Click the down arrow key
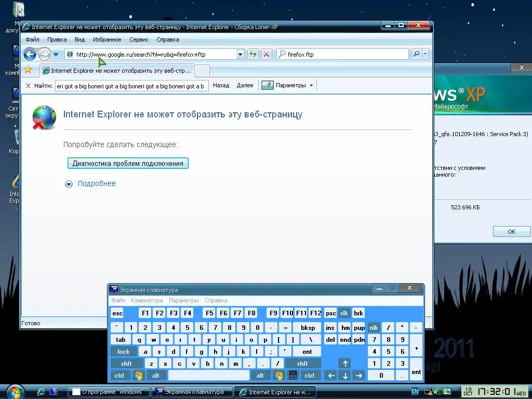 coord(345,376)
